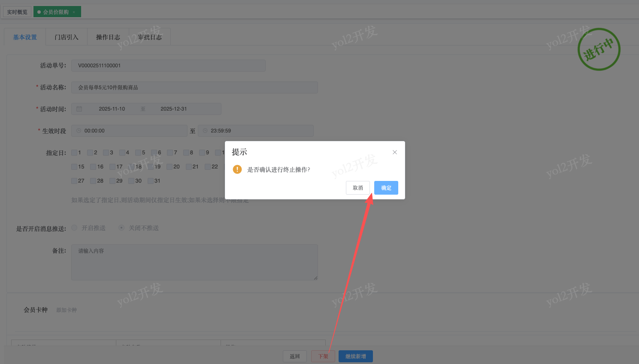Screen dimensions: 639x364
Task: Tick the checkbox for day 2
Action: tap(90, 153)
